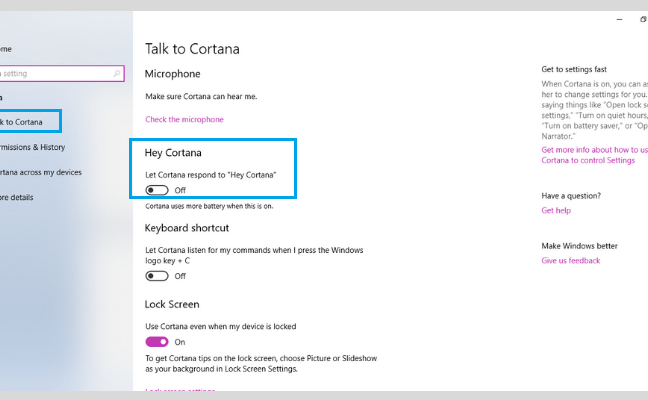Turn off Cortana on lock screen toggle
Screen dimensions: 648x400
click(157, 342)
